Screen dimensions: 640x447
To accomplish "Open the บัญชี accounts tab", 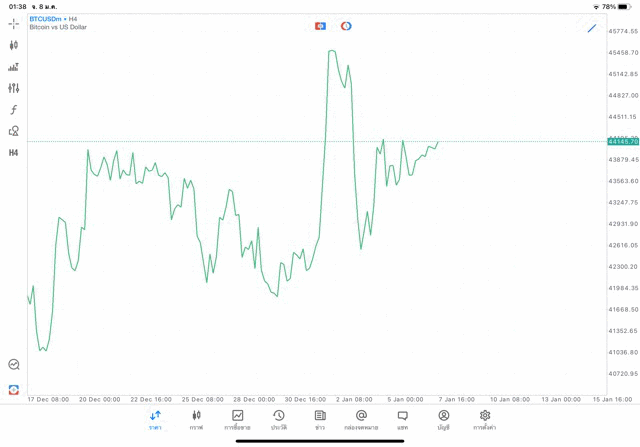I will click(x=443, y=420).
